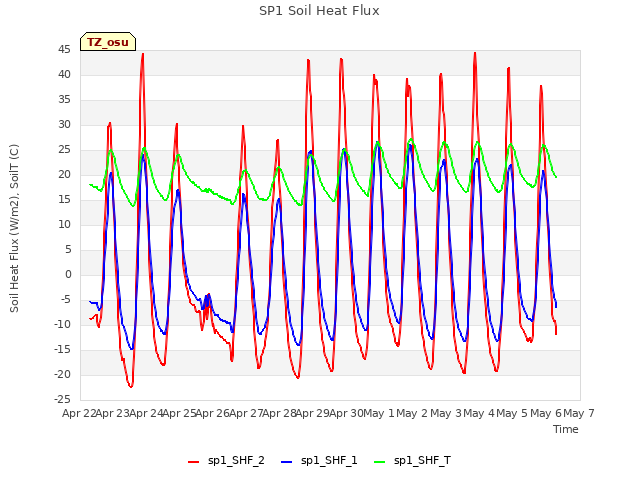Select the May 2 x-axis tick label

(412, 413)
